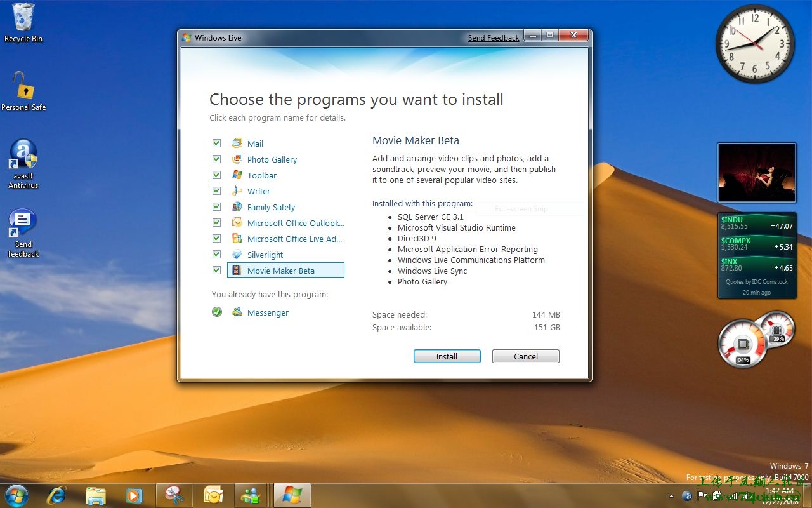Select the Windows Live installer taskbar button
812x508 pixels.
[x=292, y=495]
